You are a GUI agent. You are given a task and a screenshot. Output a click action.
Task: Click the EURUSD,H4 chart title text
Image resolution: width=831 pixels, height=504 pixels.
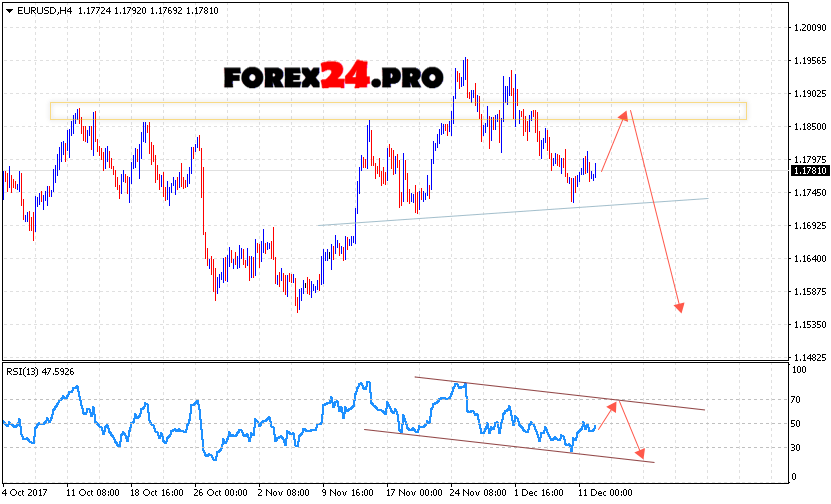tap(44, 10)
